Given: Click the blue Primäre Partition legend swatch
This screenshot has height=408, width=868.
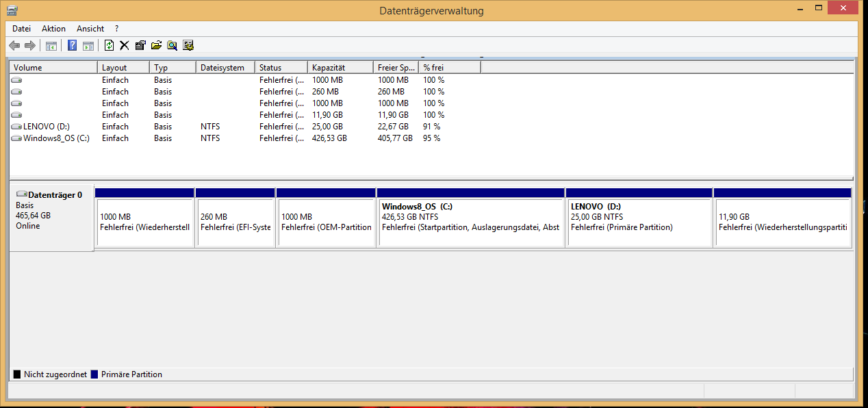Looking at the screenshot, I should pyautogui.click(x=94, y=374).
